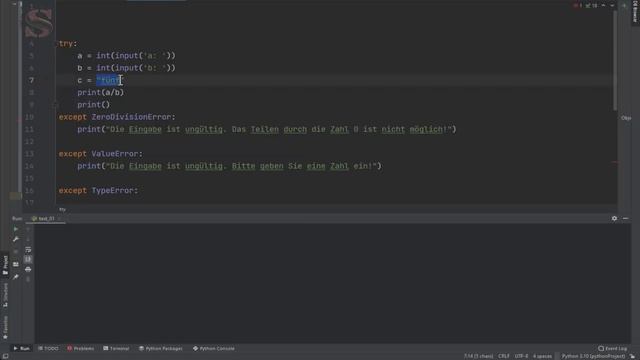Image resolution: width=640 pixels, height=360 pixels.
Task: Open Run panel gear options
Action: tap(614, 219)
